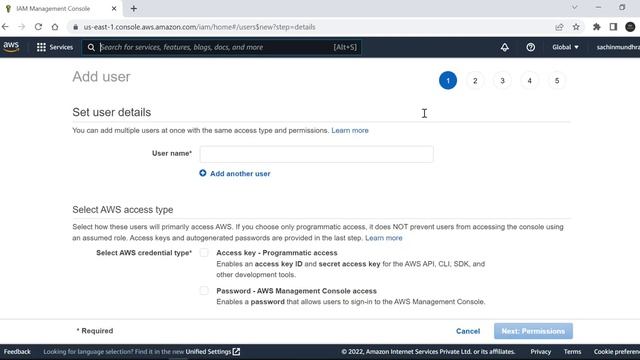640x360 pixels.
Task: Open the Global region dropdown
Action: coord(565,47)
